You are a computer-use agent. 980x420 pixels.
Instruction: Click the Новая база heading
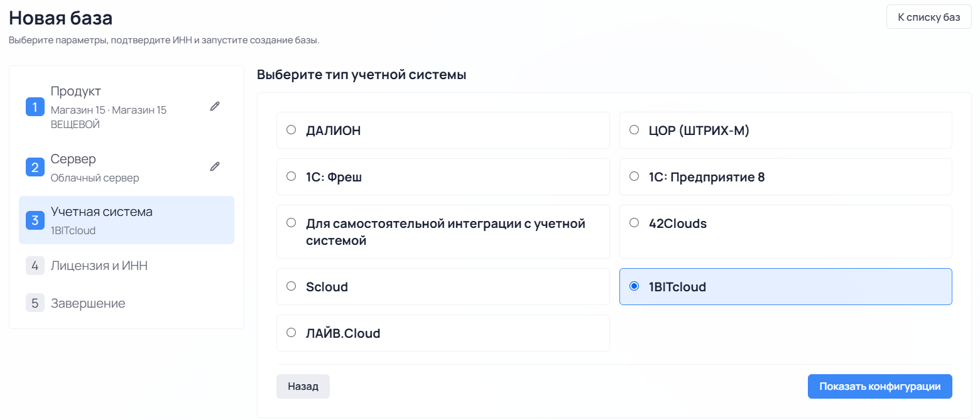(61, 18)
